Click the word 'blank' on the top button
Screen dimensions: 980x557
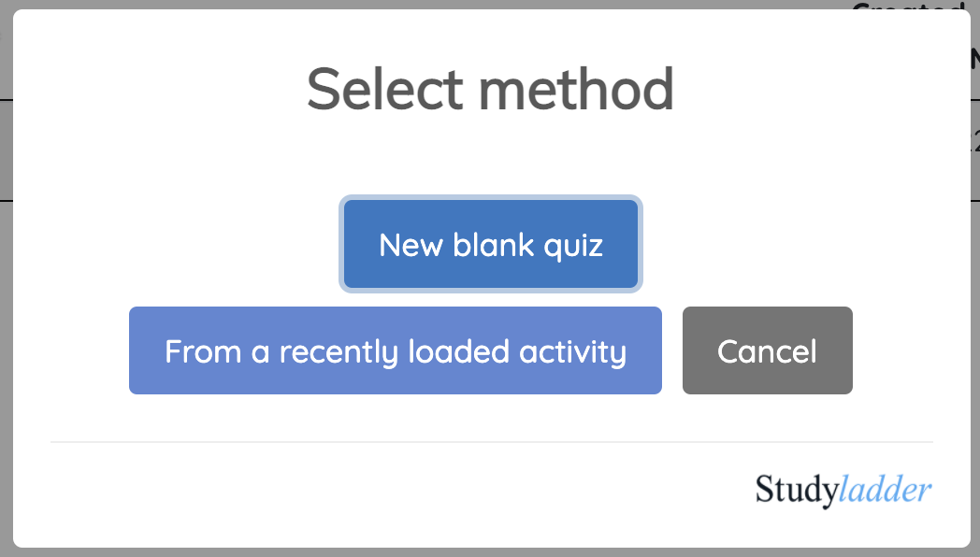point(496,245)
